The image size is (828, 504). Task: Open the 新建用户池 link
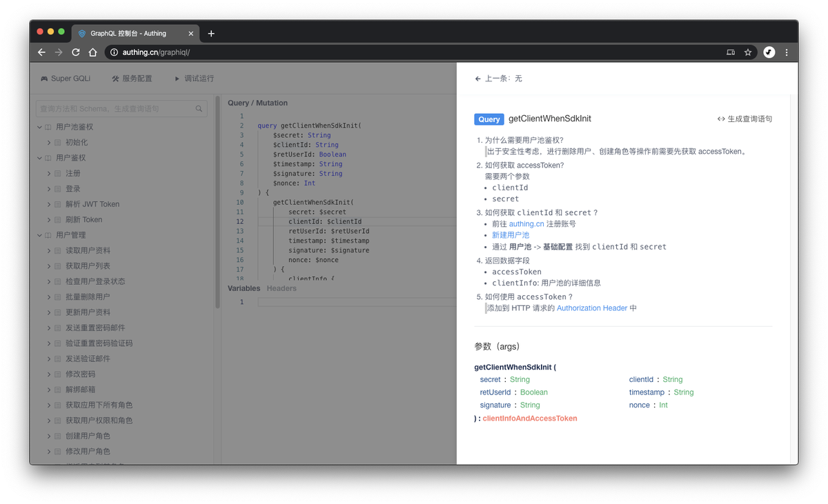(511, 235)
